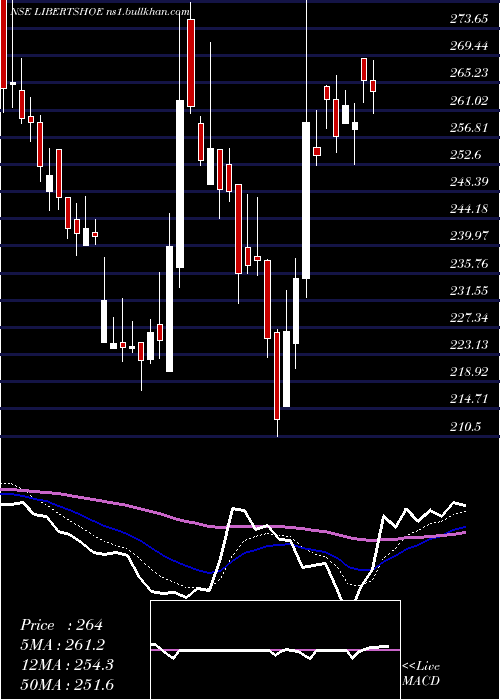This screenshot has width=500, height=700.
Task: Click the 269.44 price axis label
Action: [x=469, y=46]
